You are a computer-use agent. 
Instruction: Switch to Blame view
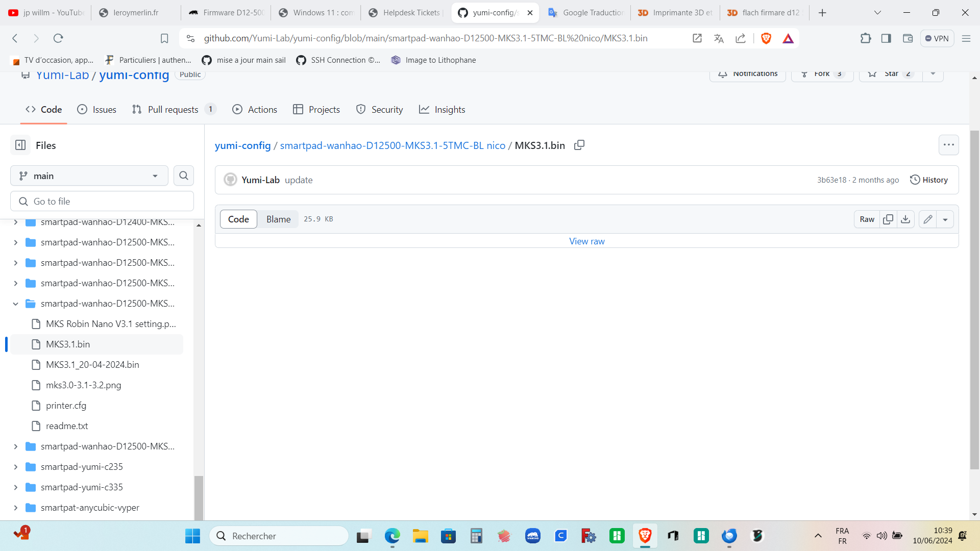[x=278, y=219]
